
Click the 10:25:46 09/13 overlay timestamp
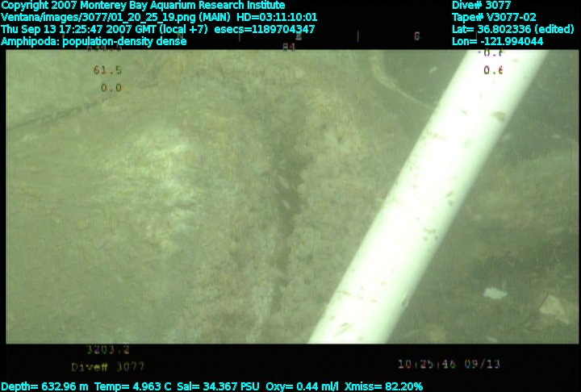[449, 365]
